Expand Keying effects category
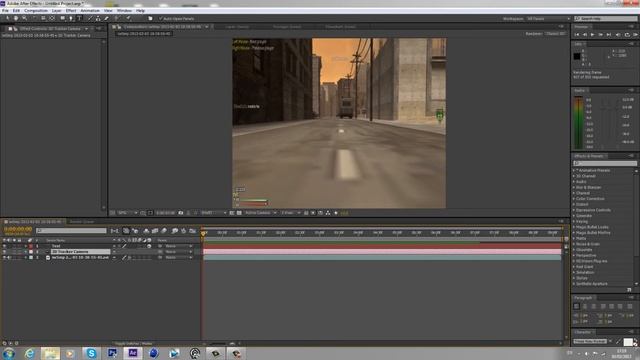This screenshot has height=360, width=640. pos(574,221)
